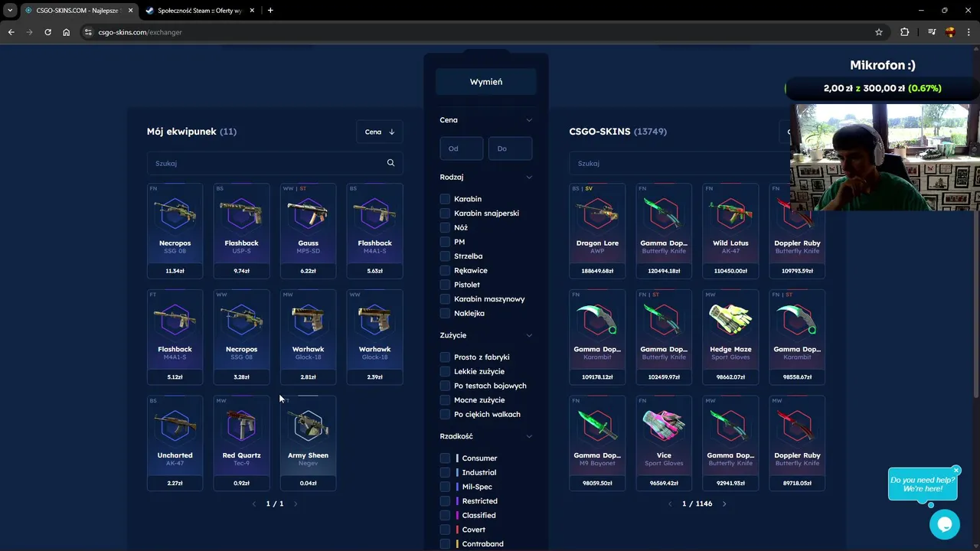The image size is (980, 551).
Task: Go to next page of CSGO-SKINS list
Action: (724, 504)
